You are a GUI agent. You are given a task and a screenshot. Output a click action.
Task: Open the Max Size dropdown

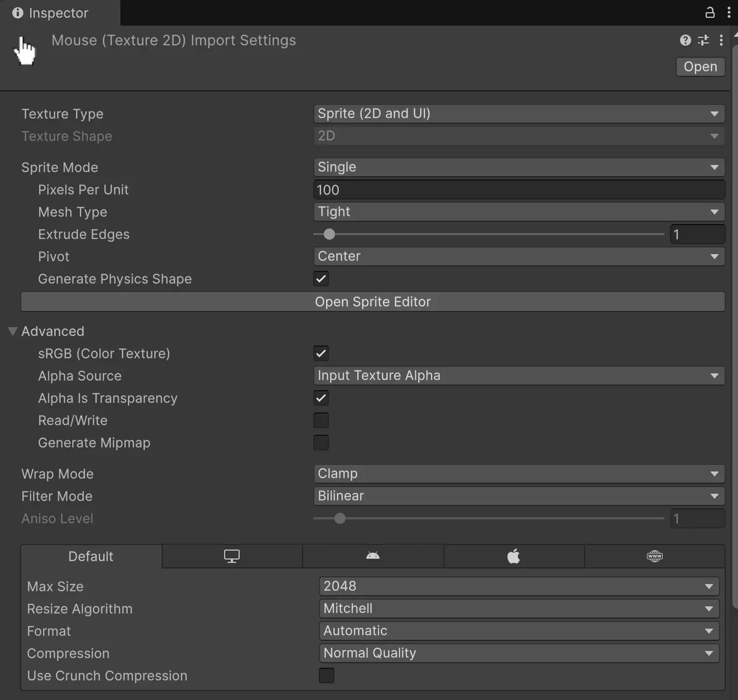coord(519,586)
